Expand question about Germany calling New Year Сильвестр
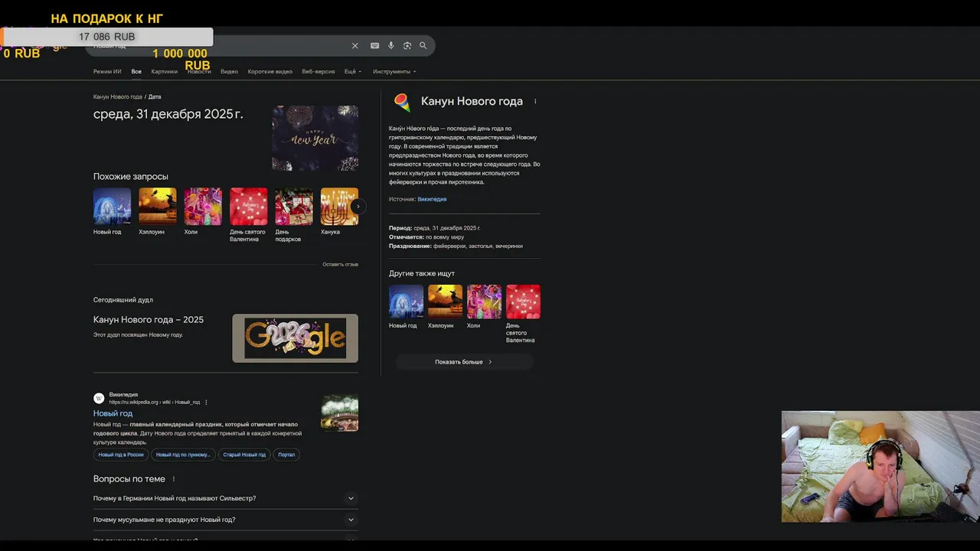This screenshot has height=551, width=980. click(x=226, y=498)
